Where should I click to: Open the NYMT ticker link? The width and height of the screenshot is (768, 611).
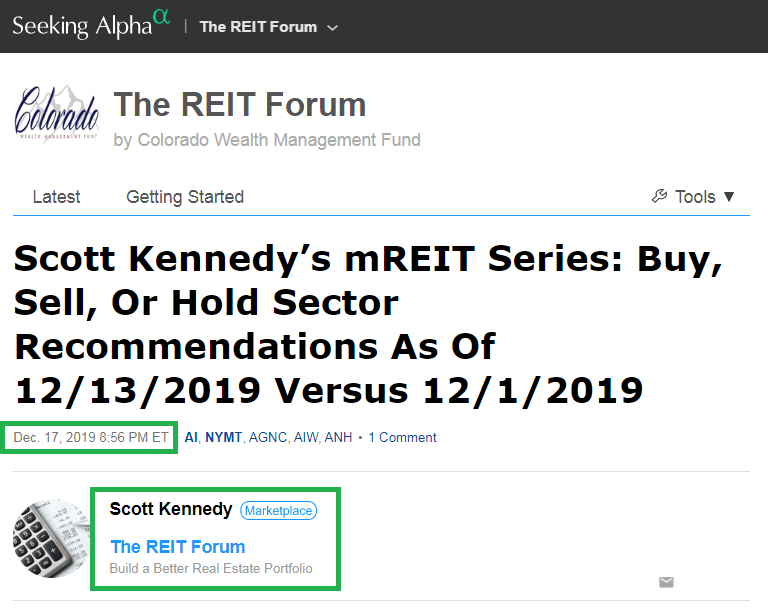coord(223,437)
